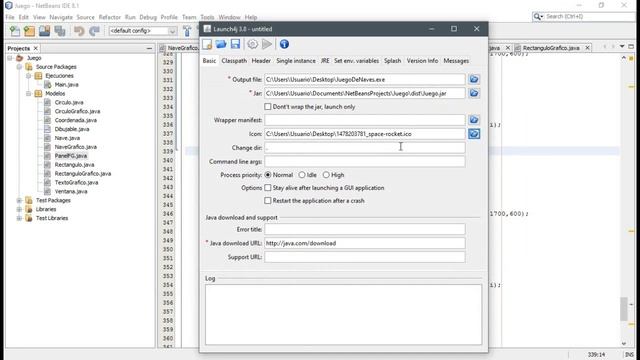Open the NetBeans Tools menu
Image resolution: width=640 pixels, height=360 pixels.
tap(207, 17)
